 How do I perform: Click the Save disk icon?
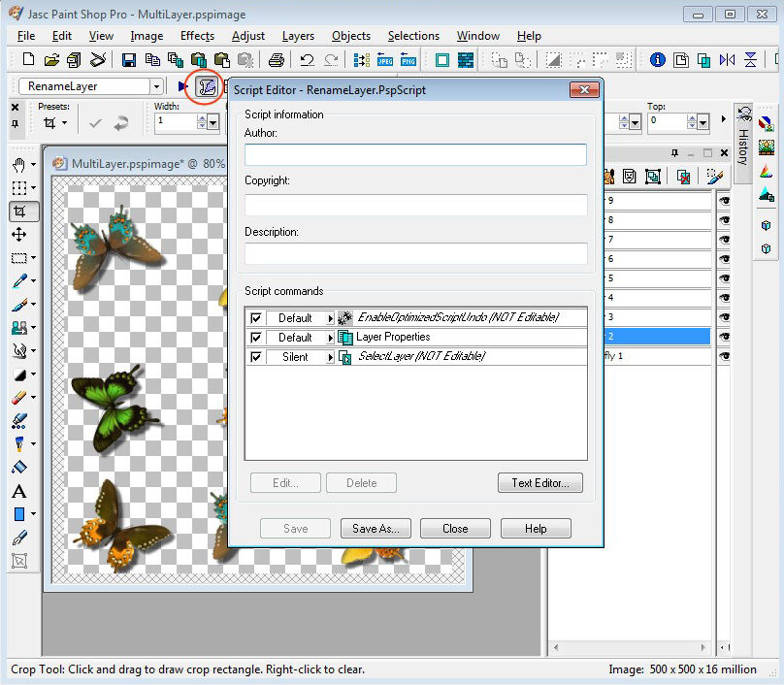(127, 60)
